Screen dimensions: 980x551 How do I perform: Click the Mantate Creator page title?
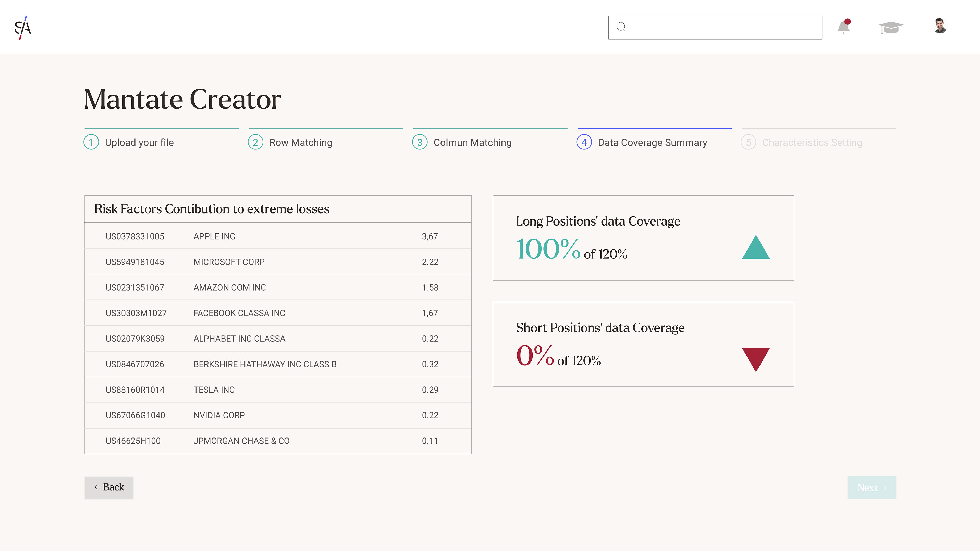coord(183,99)
